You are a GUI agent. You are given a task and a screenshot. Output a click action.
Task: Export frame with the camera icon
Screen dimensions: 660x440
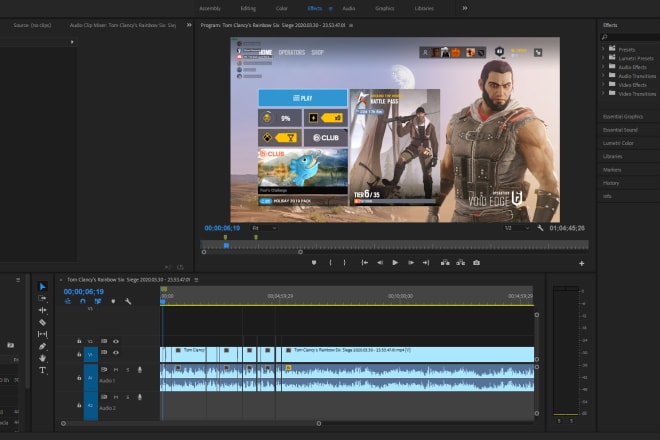pos(476,262)
